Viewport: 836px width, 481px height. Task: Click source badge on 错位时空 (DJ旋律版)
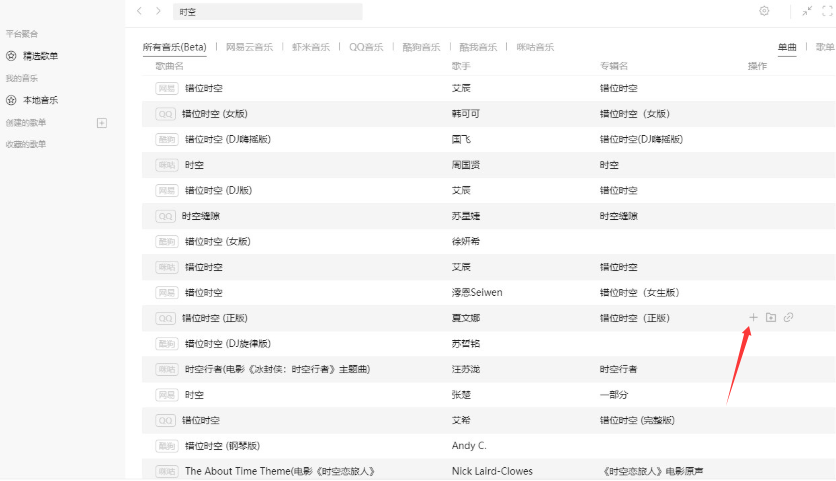click(167, 344)
